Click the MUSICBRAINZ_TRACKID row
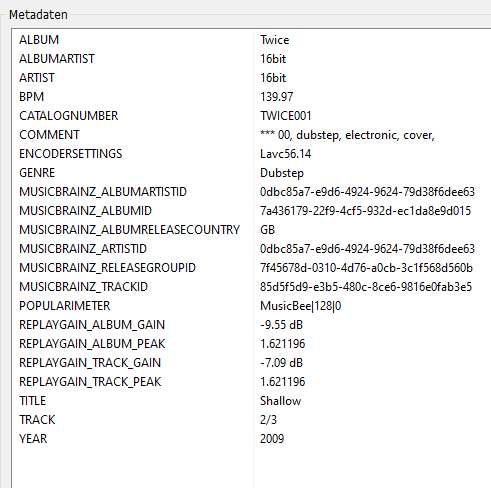 pos(252,287)
